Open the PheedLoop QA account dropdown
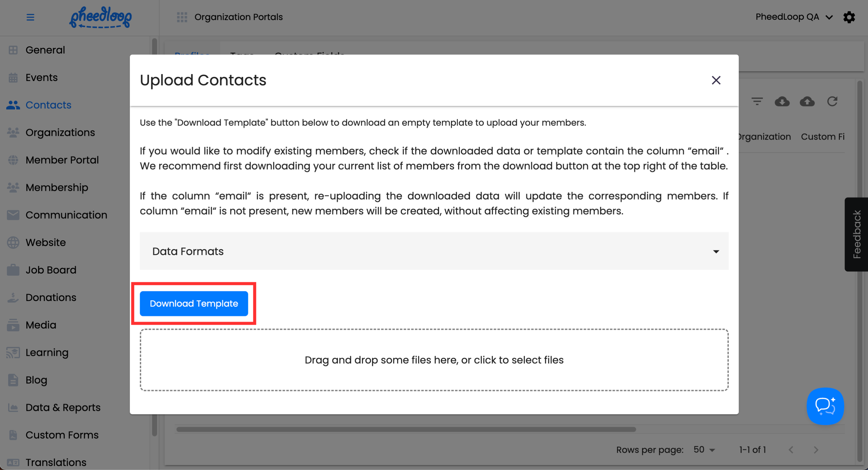The width and height of the screenshot is (868, 470). tap(793, 17)
